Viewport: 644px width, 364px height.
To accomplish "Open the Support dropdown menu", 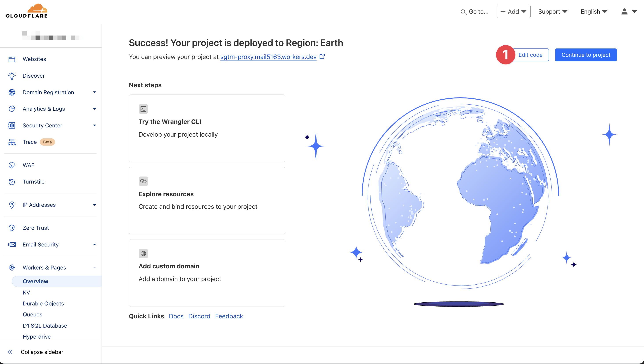I will click(553, 11).
